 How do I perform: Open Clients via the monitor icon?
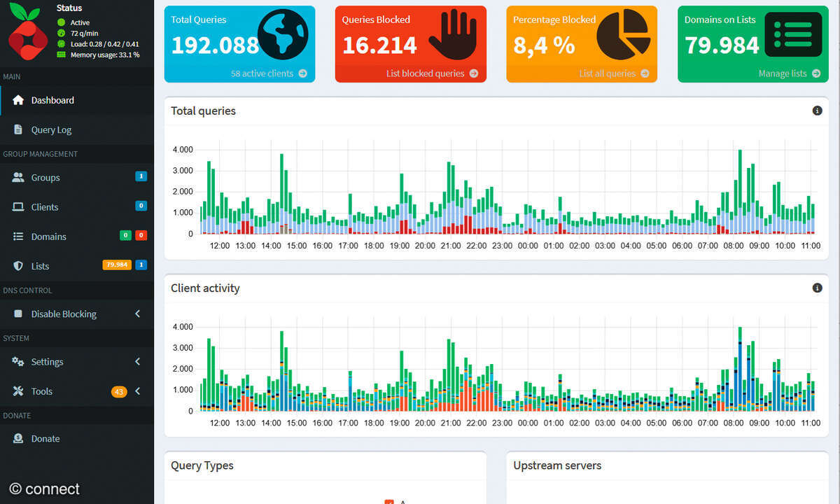19,206
